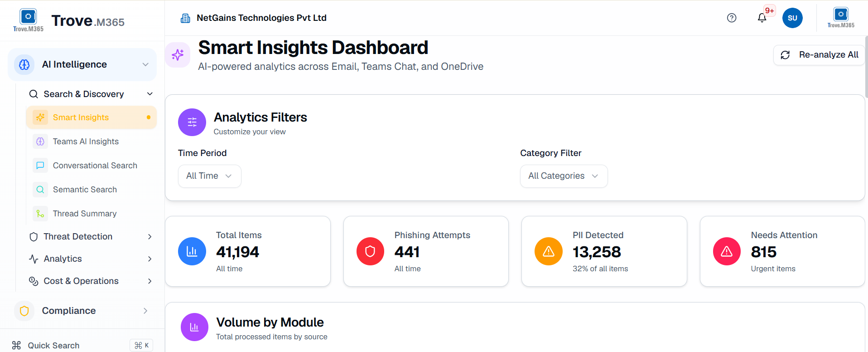The width and height of the screenshot is (868, 352).
Task: Click the Trove.M365 wordmark title
Action: click(x=88, y=21)
